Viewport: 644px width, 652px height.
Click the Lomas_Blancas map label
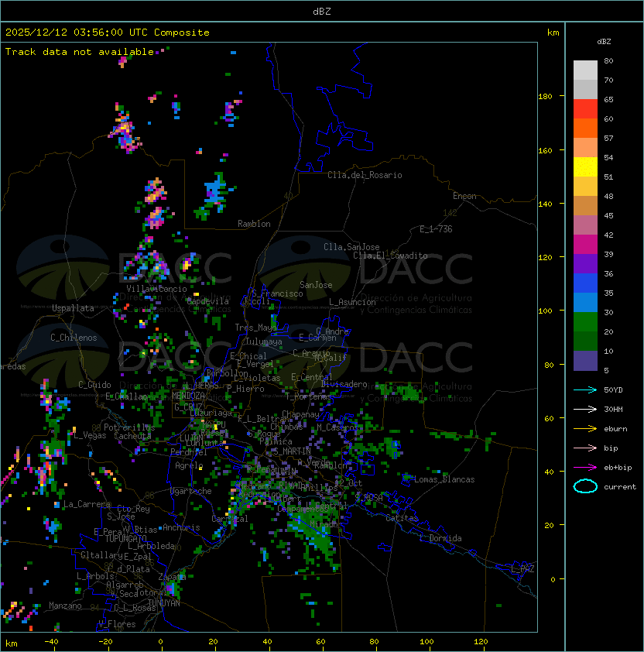pyautogui.click(x=444, y=479)
